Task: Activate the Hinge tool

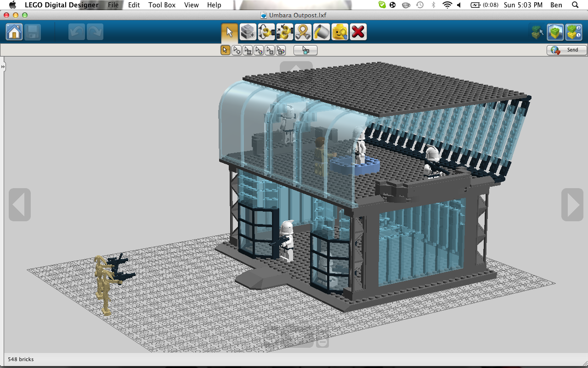Action: click(266, 32)
